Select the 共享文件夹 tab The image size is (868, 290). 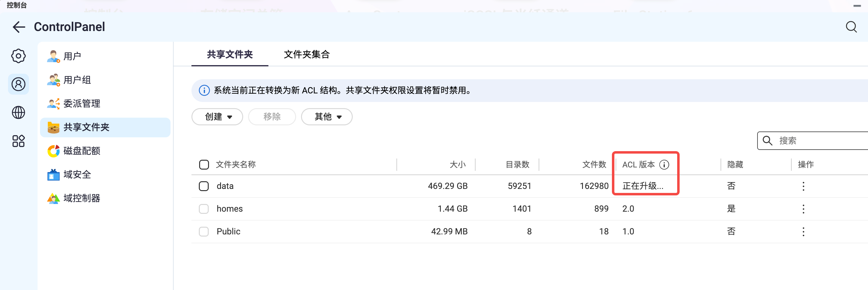[230, 54]
